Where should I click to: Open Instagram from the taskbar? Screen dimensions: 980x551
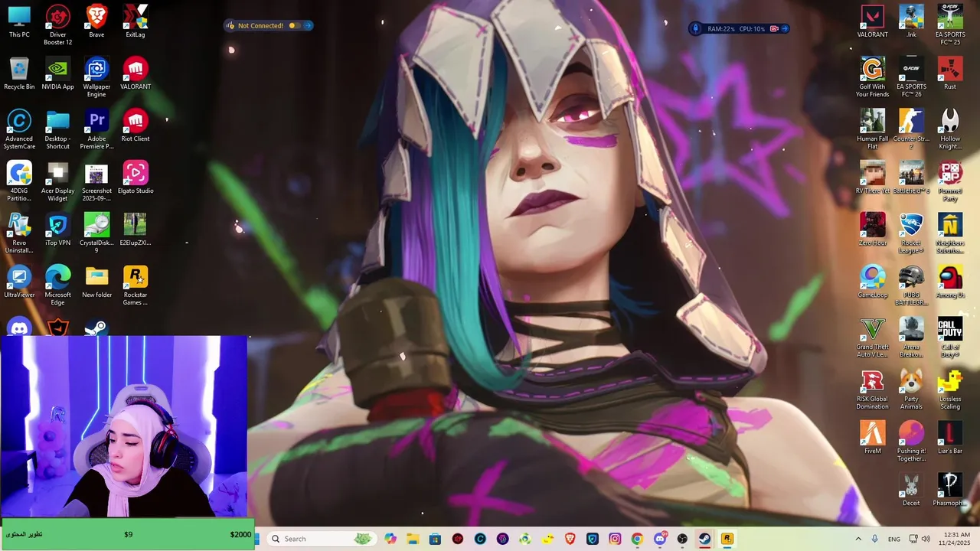click(x=615, y=539)
